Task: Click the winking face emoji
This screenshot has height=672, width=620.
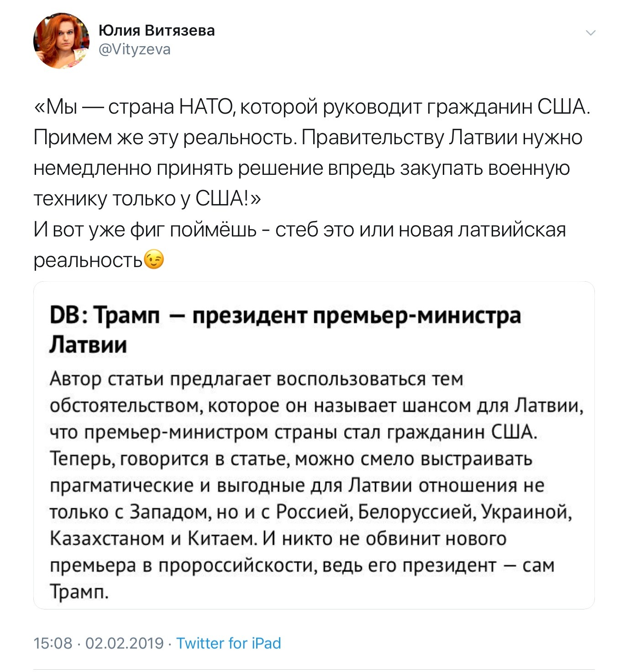Action: [x=153, y=259]
